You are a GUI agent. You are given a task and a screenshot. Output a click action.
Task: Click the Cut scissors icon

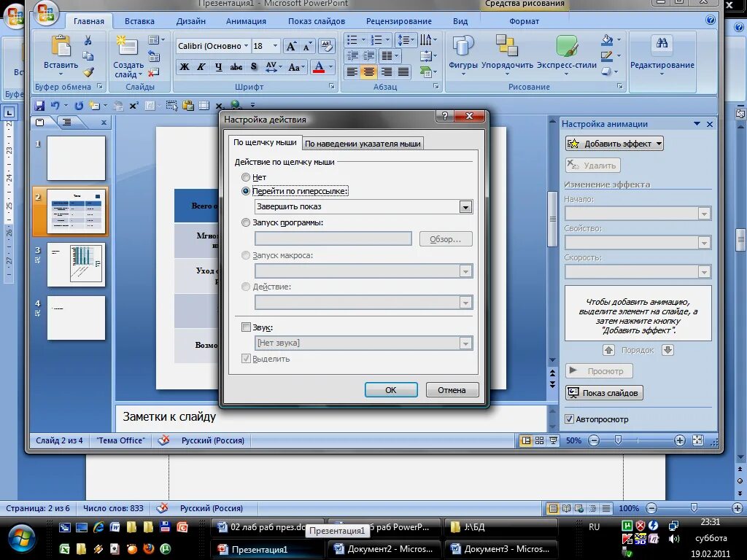coord(88,41)
